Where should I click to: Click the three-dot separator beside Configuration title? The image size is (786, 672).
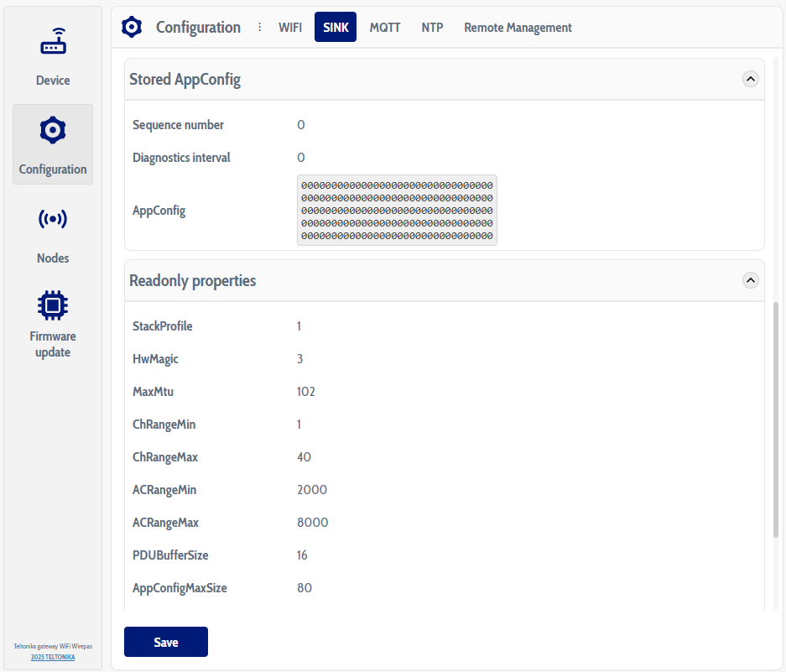[259, 27]
